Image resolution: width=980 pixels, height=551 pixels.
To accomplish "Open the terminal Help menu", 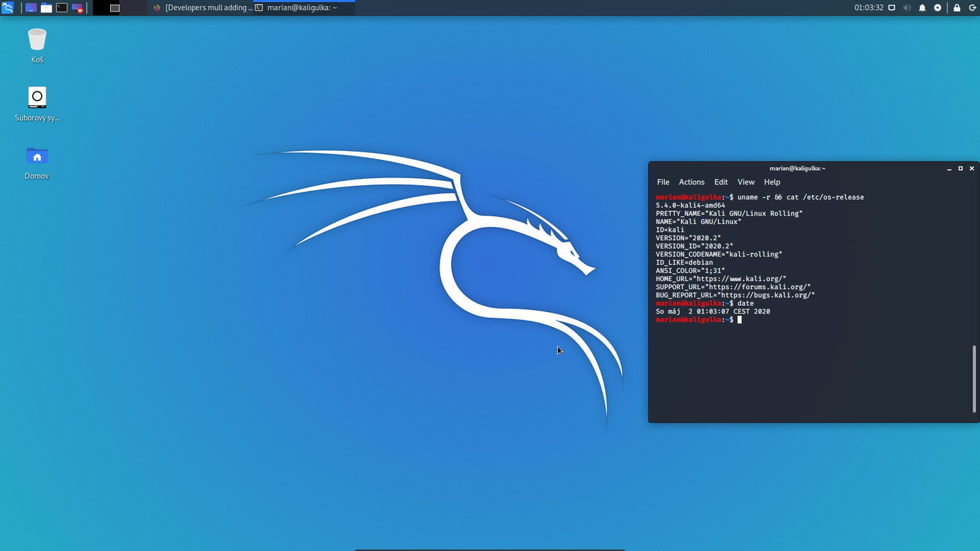I will [772, 182].
